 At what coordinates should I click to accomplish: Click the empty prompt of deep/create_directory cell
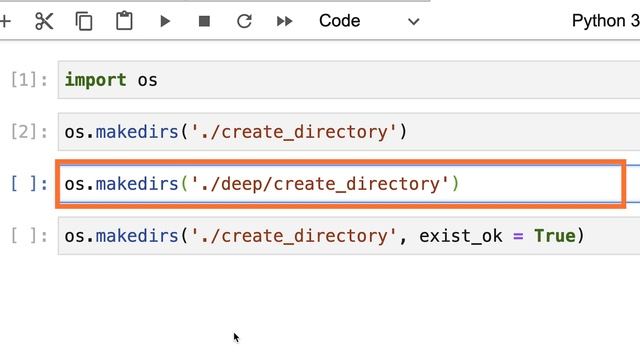coord(29,184)
